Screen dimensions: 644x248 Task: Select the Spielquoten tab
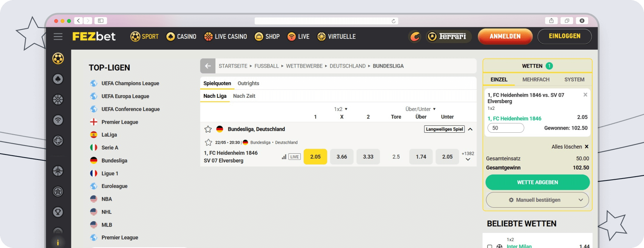[x=217, y=83]
